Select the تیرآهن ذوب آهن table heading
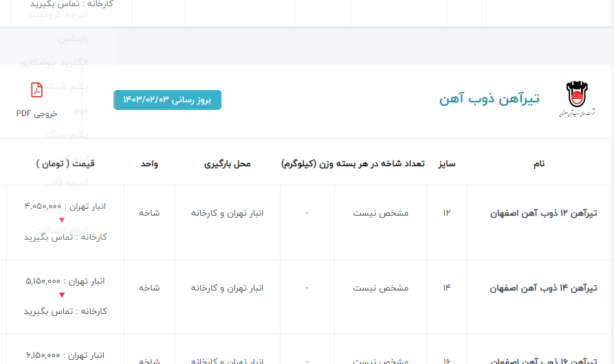 [489, 99]
